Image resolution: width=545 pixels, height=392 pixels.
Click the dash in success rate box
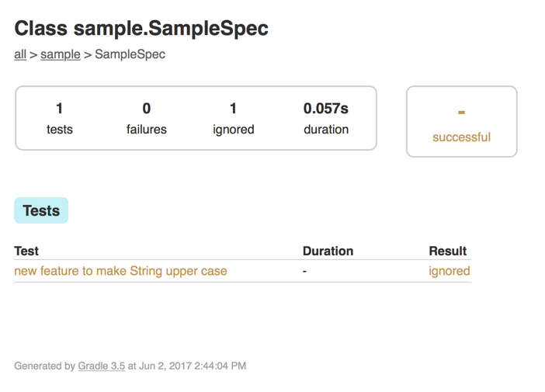[x=461, y=113]
